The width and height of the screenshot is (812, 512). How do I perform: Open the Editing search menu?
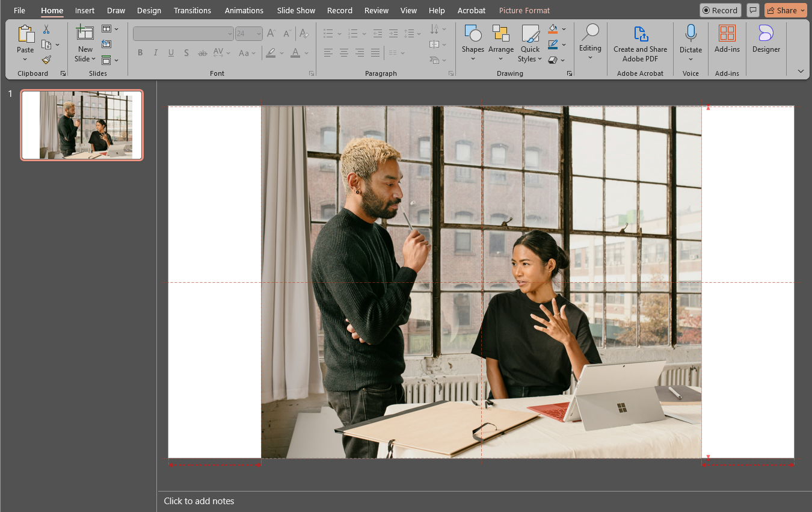(590, 42)
